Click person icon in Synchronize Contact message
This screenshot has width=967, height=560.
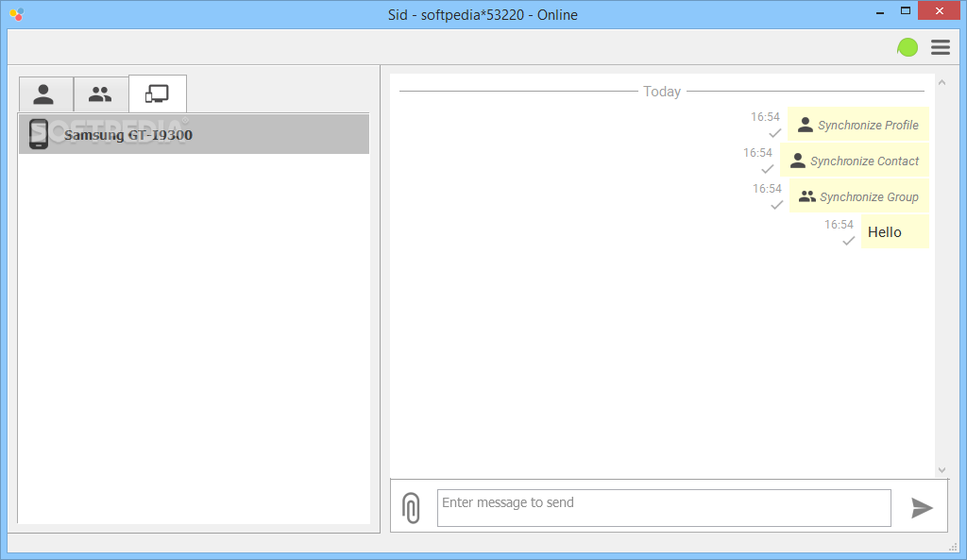797,161
